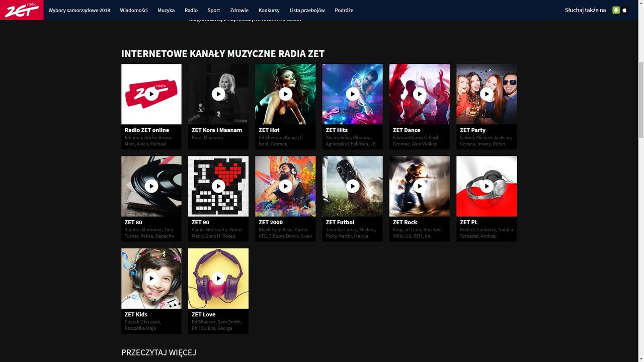Click the ZET Futbol title
The width and height of the screenshot is (644, 362).
click(340, 222)
